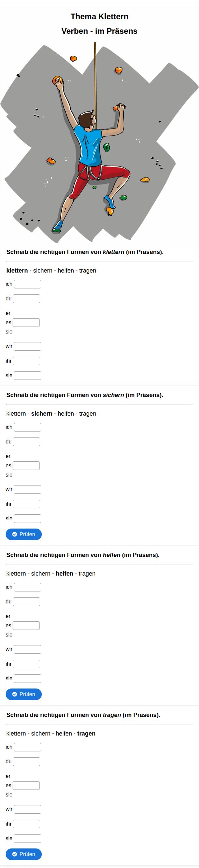Select the 'er es sie' field for klettern
Screen dimensions: 199x868
26,323
